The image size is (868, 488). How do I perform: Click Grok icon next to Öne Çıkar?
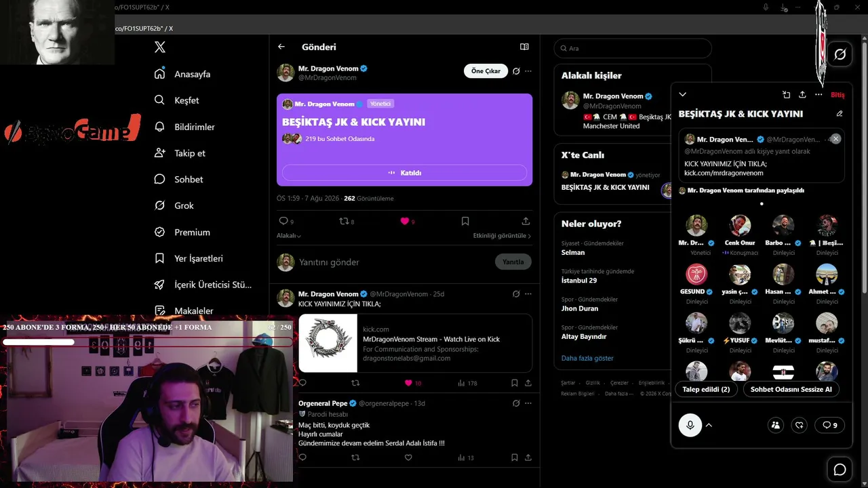click(x=516, y=71)
